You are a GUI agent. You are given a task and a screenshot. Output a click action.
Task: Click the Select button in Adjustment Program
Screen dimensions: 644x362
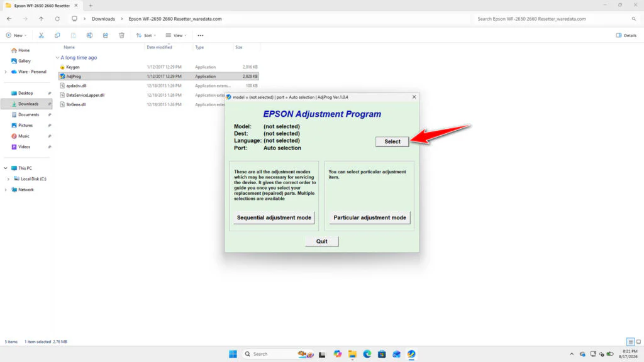(x=392, y=141)
